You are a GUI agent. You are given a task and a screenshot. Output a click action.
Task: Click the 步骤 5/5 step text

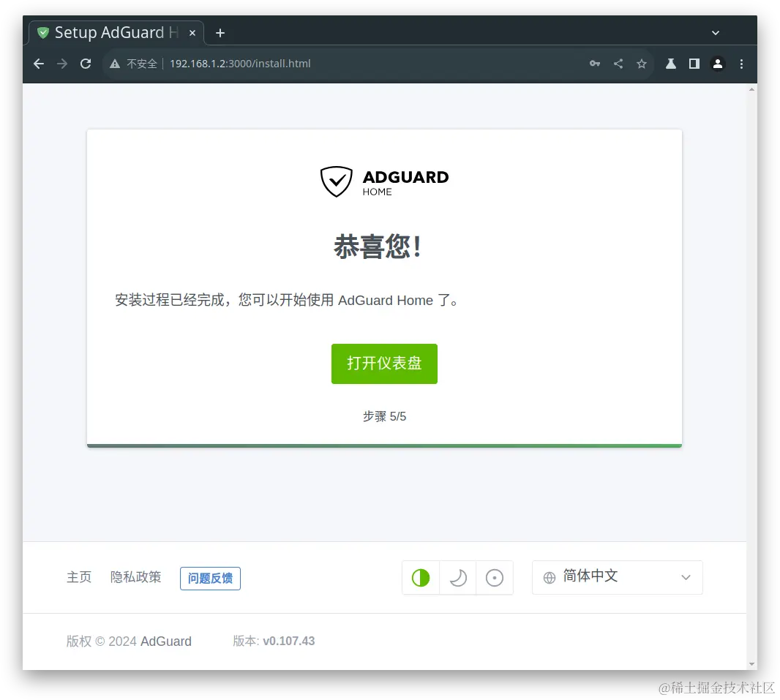pyautogui.click(x=384, y=416)
